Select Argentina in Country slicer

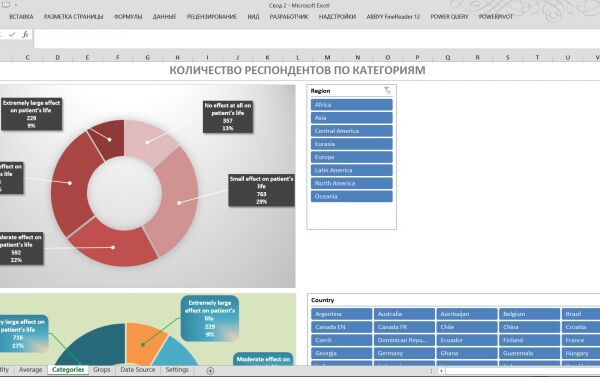pyautogui.click(x=341, y=314)
